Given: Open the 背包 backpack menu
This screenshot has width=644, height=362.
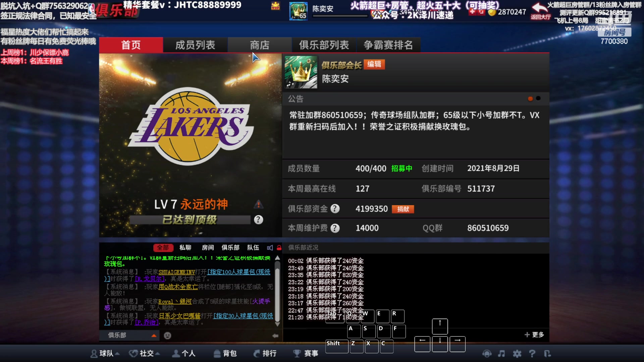Looking at the screenshot, I should 225,354.
